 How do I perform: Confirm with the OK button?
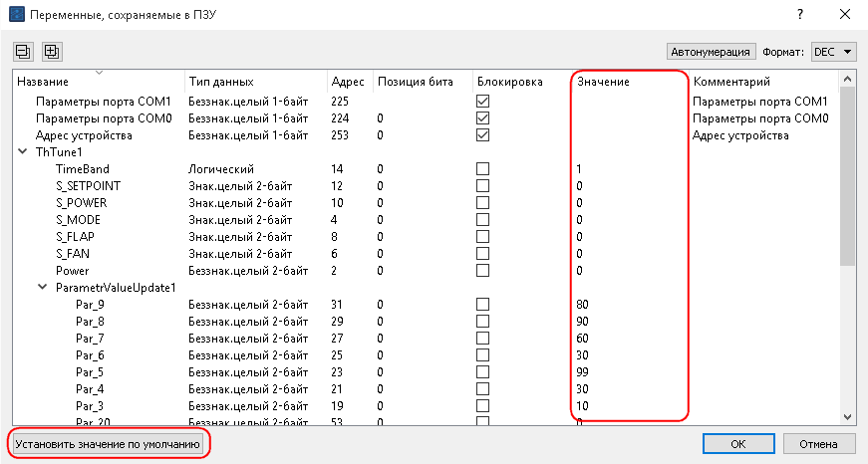tap(738, 444)
